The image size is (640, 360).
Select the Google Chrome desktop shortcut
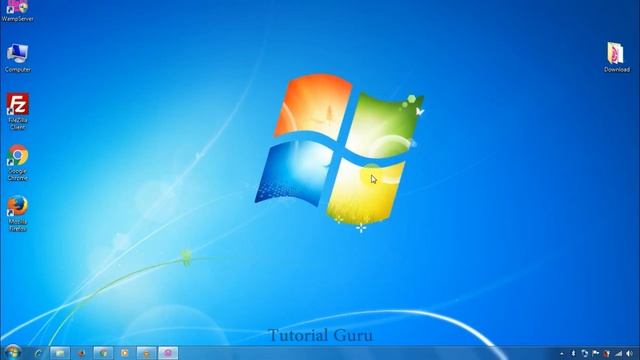(18, 162)
